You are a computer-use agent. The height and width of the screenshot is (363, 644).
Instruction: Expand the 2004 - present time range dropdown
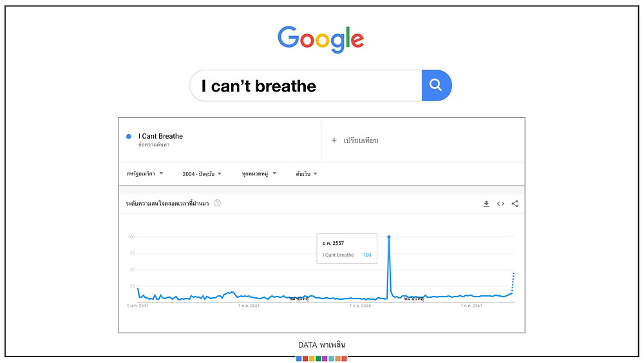point(202,174)
